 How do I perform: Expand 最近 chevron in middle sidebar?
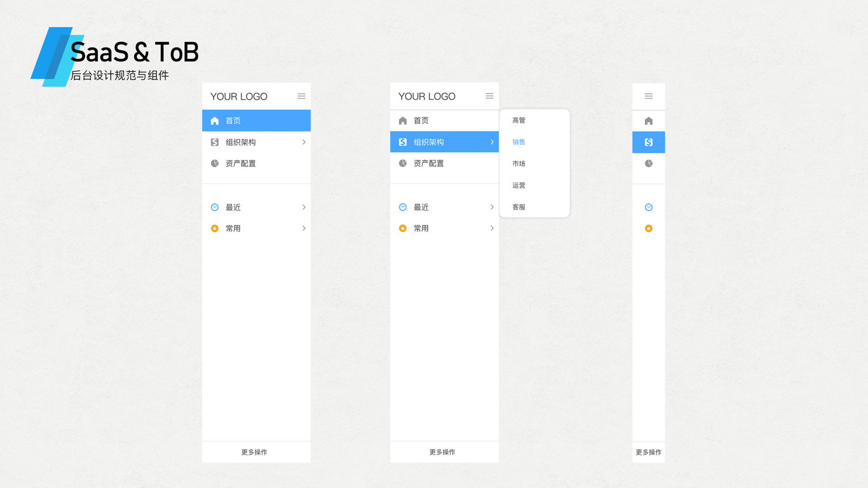pyautogui.click(x=492, y=207)
